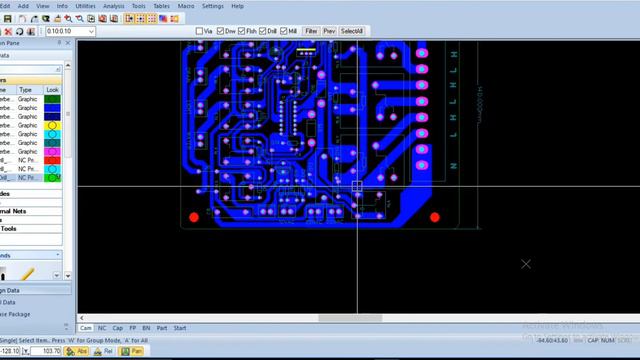The image size is (640, 360).
Task: Toggle the Rel coordinate mode button
Action: pyautogui.click(x=103, y=351)
